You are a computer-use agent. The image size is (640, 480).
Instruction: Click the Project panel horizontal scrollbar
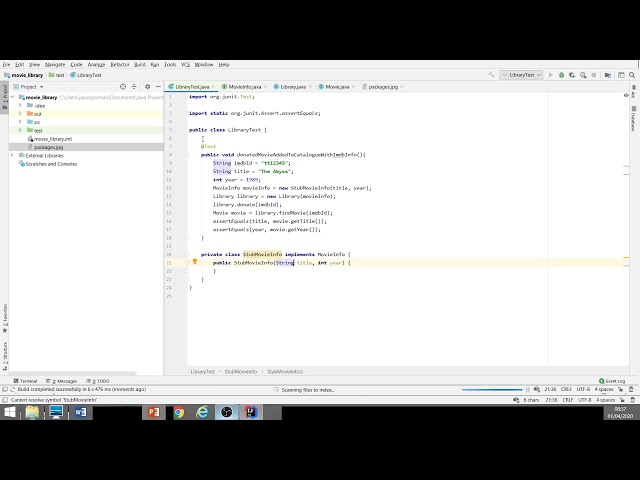73,373
